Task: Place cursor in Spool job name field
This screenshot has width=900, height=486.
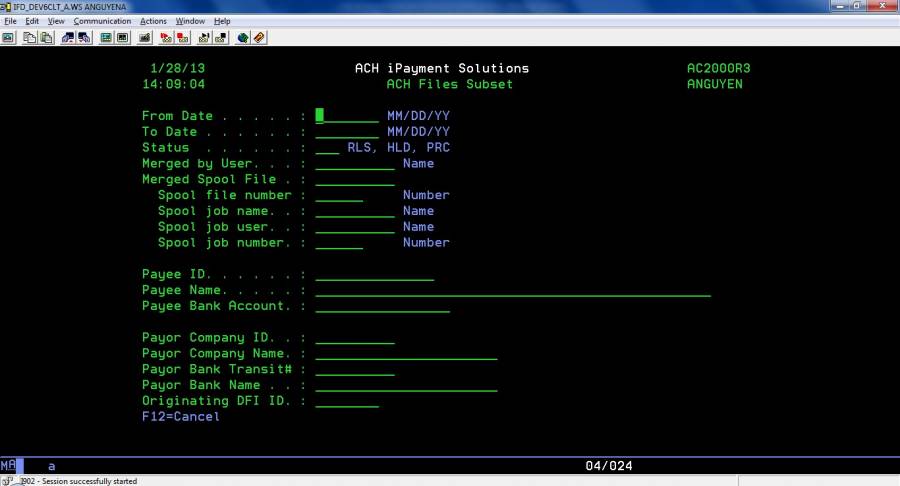Action: coord(354,211)
